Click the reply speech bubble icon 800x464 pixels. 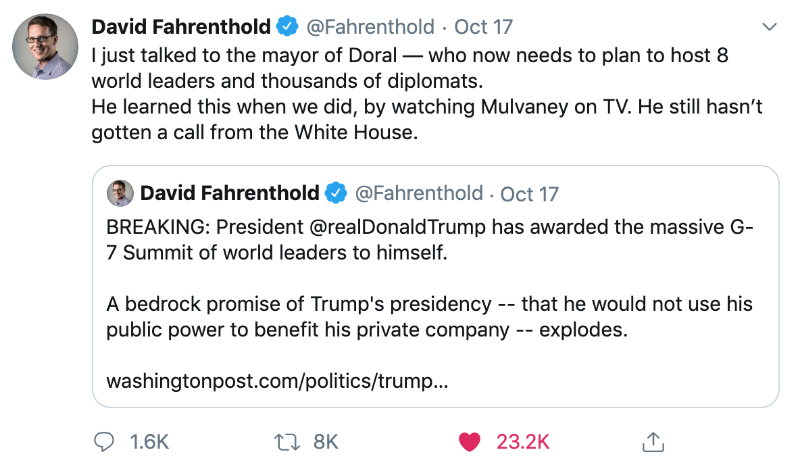pyautogui.click(x=105, y=441)
